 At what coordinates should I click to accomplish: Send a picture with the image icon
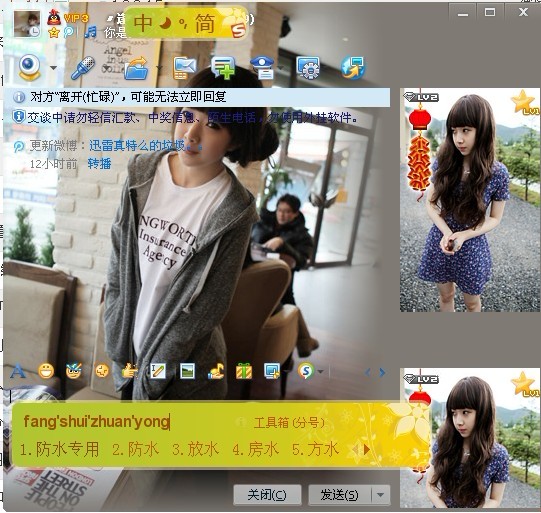(187, 372)
